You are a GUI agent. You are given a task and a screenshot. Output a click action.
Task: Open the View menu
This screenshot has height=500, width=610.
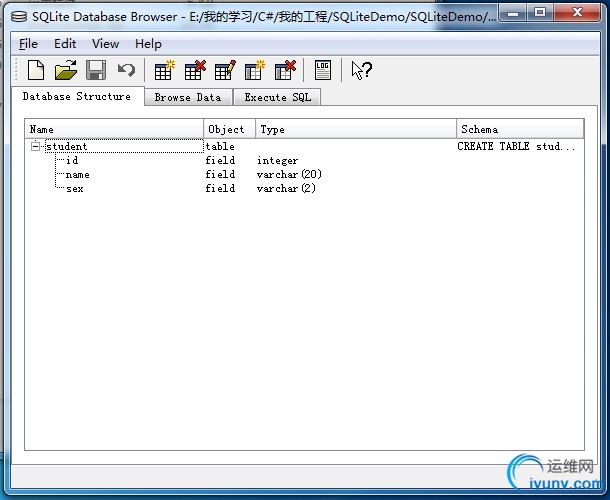105,44
